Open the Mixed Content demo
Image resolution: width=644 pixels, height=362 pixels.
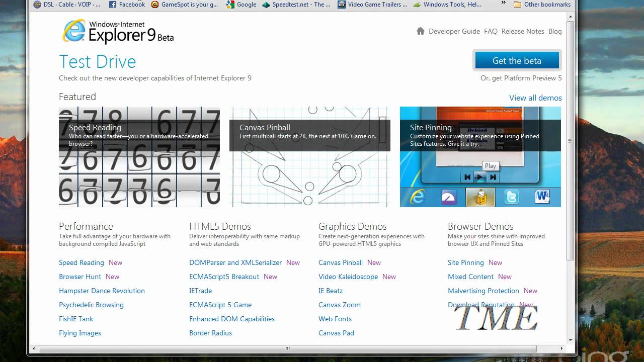pyautogui.click(x=471, y=277)
